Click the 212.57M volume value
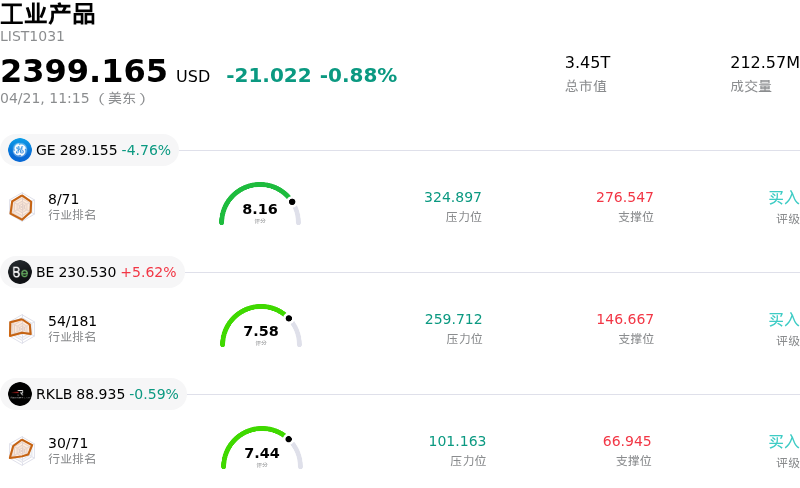The image size is (800, 488). click(765, 62)
